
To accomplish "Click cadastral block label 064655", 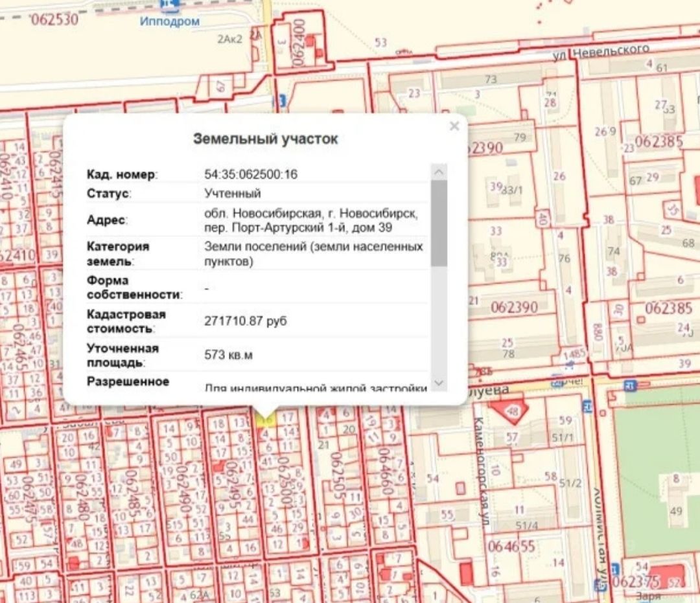I will tap(512, 545).
